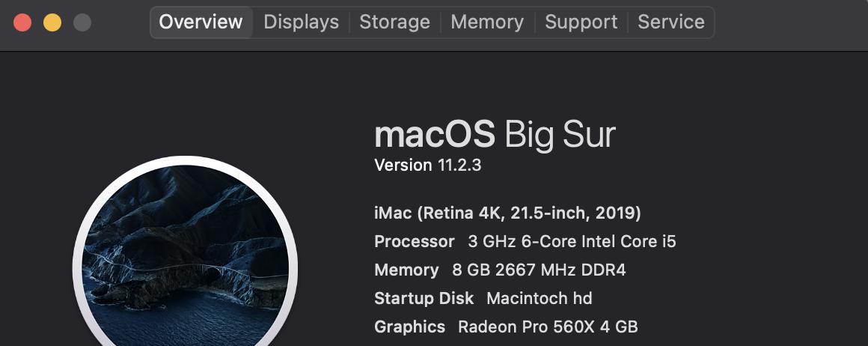Click the Graphics label
868x346 pixels.
click(x=409, y=327)
